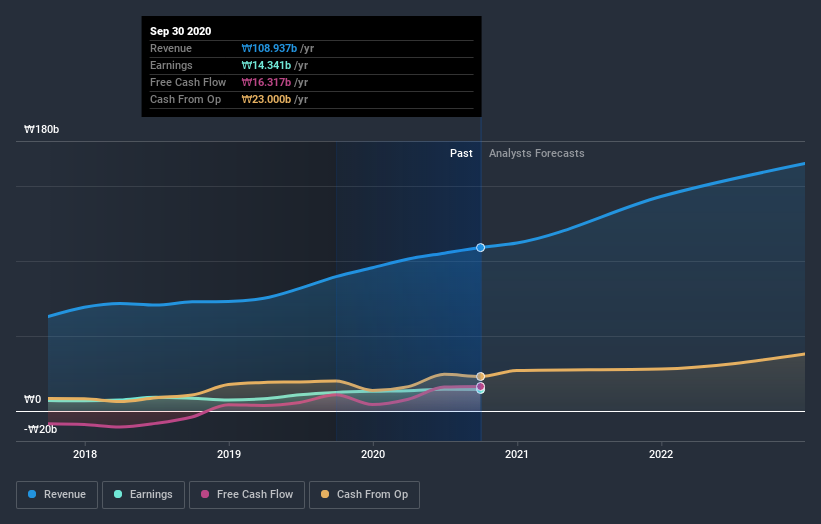The image size is (821, 524).
Task: Click the Cash From Op label in tooltip
Action: pos(185,99)
